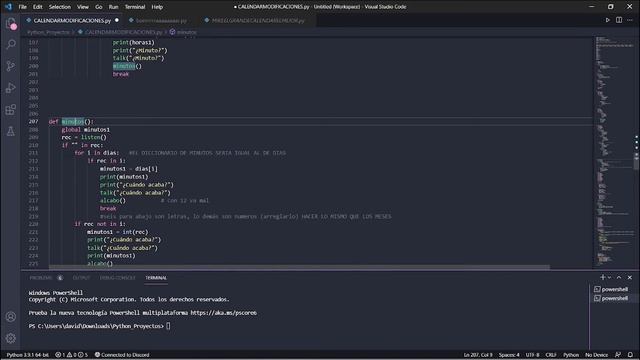This screenshot has height=360, width=640.
Task: Click Ln 207, Col 9 cursor position
Action: 478,355
